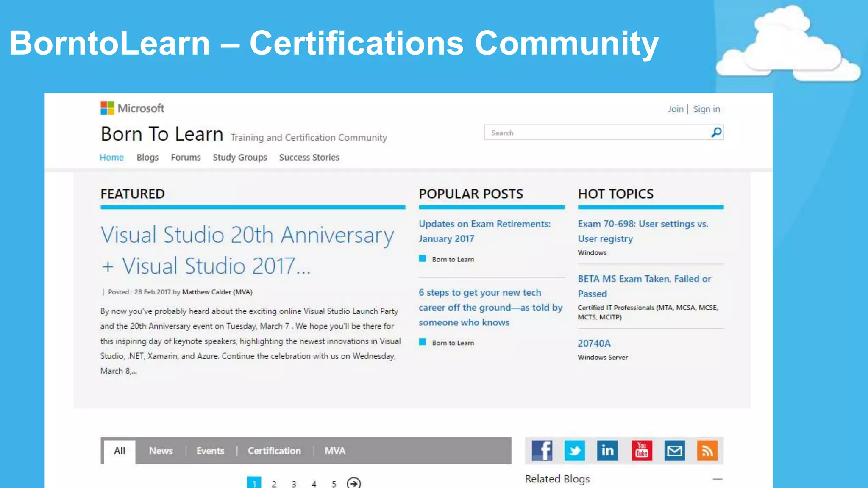Open the Twitter social icon
Image resolution: width=868 pixels, height=488 pixels.
[x=575, y=450]
